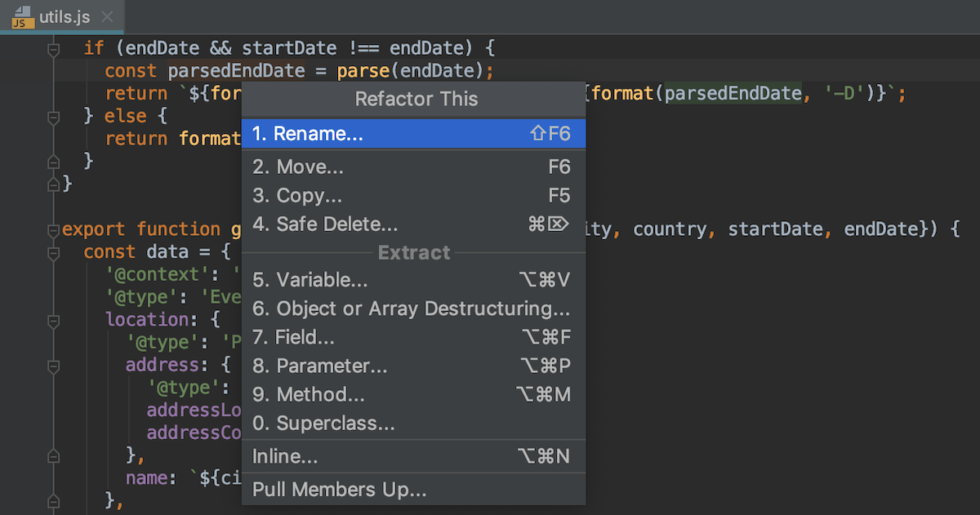
Task: Collapse the if (endDate) code block
Action: click(53, 47)
